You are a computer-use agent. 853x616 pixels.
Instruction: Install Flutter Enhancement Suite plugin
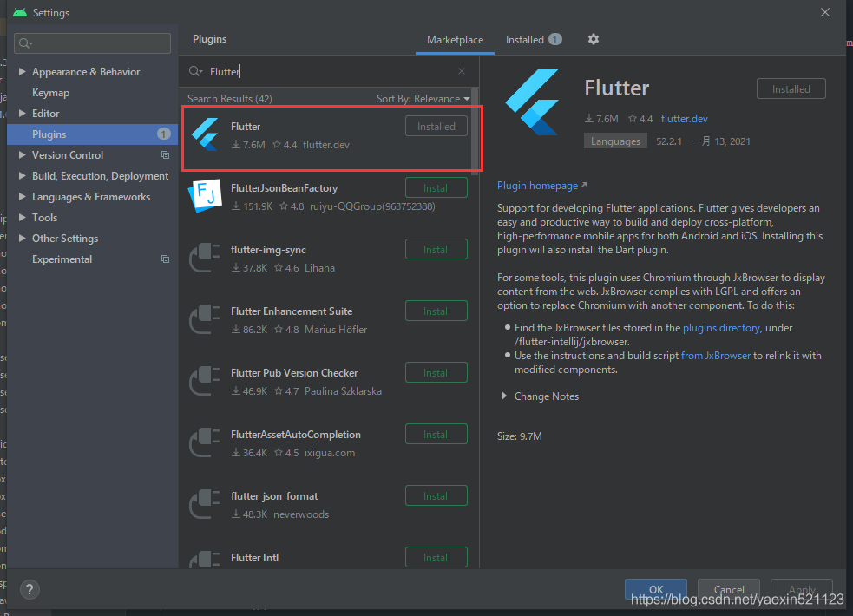[436, 311]
